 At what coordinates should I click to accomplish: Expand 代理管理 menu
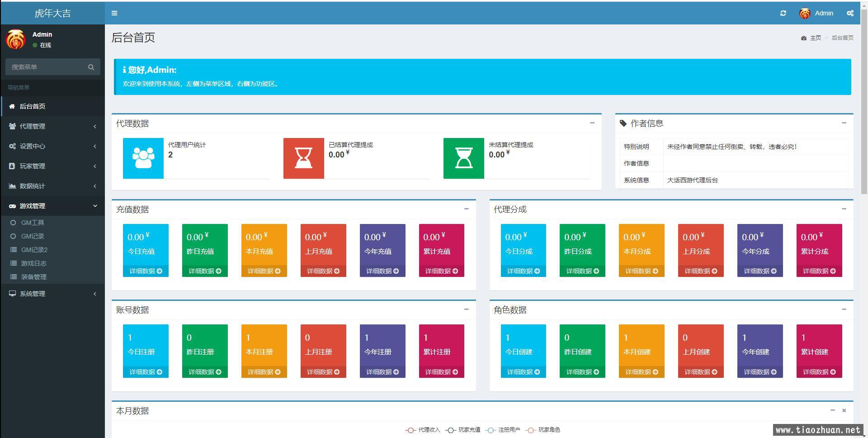click(x=52, y=126)
